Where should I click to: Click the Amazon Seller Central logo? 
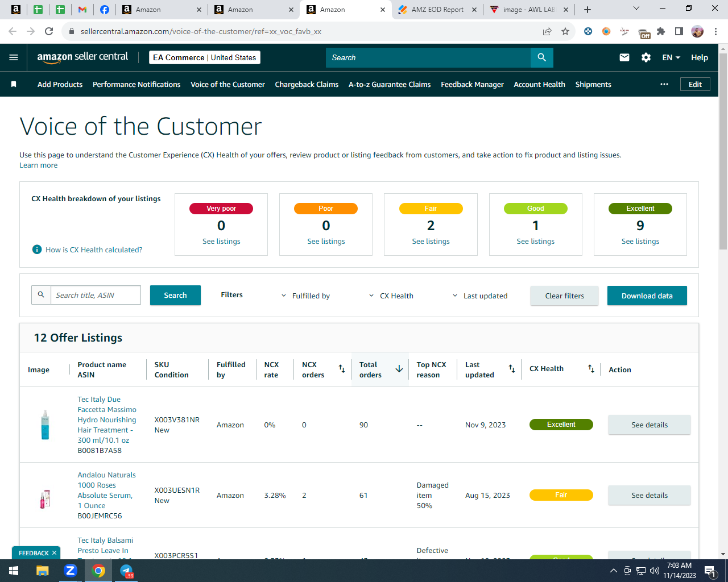pyautogui.click(x=82, y=57)
